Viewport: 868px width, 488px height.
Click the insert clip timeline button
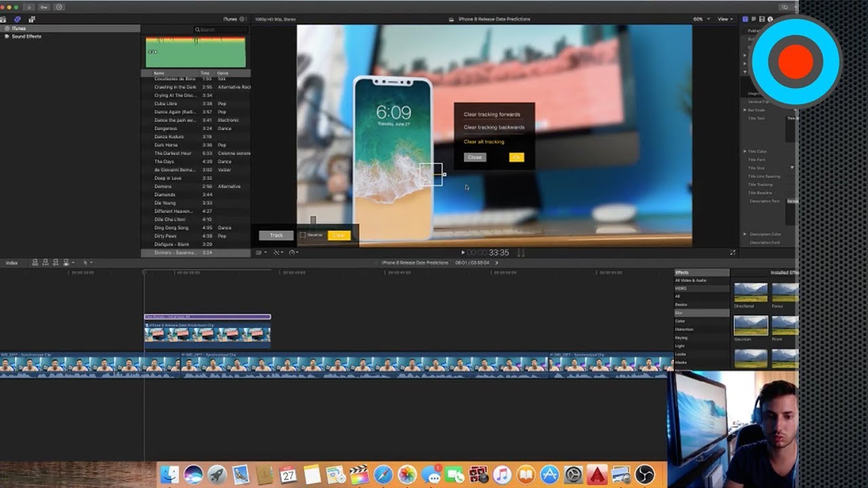point(45,262)
